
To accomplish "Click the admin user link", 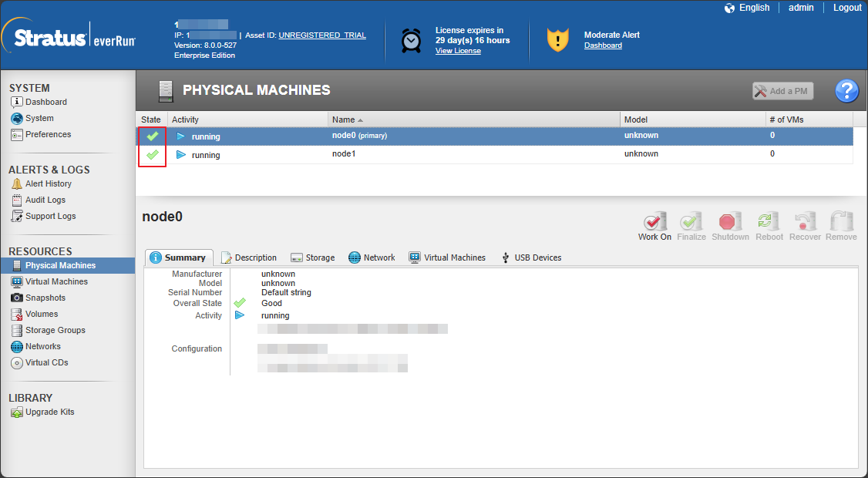I will pyautogui.click(x=801, y=8).
